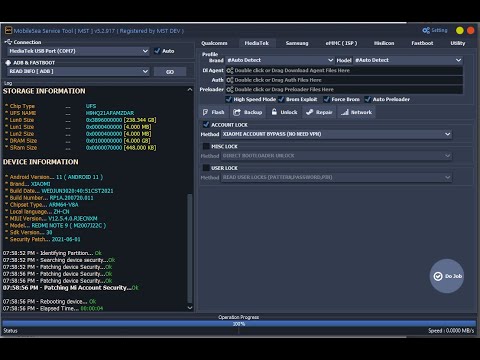This screenshot has height=360, width=480.
Task: Toggle Force Brom checkbox
Action: pyautogui.click(x=326, y=99)
